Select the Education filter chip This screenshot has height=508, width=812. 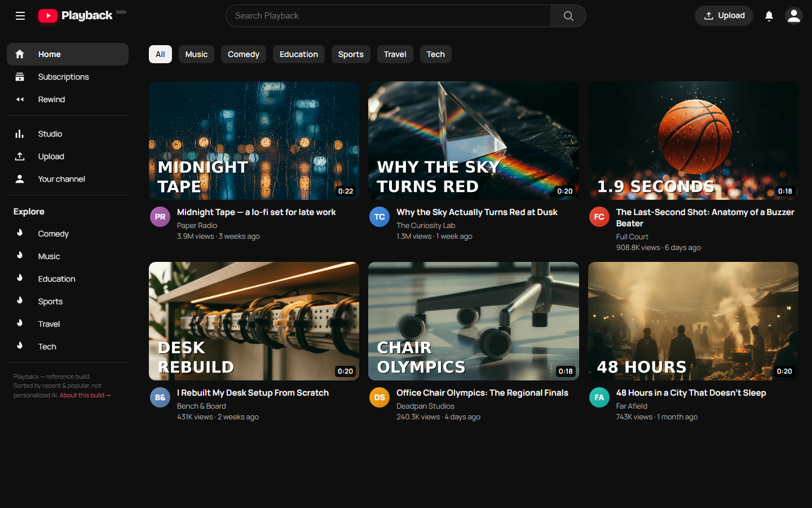pyautogui.click(x=299, y=54)
